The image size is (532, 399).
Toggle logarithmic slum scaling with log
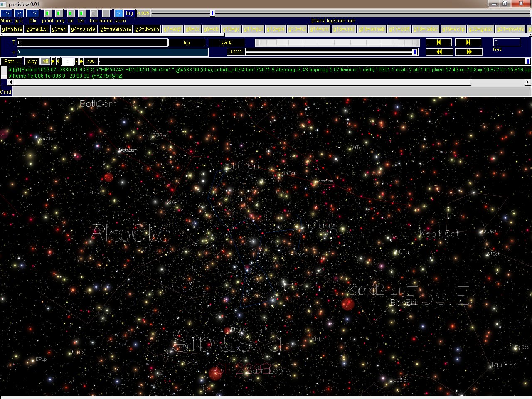[x=129, y=13]
